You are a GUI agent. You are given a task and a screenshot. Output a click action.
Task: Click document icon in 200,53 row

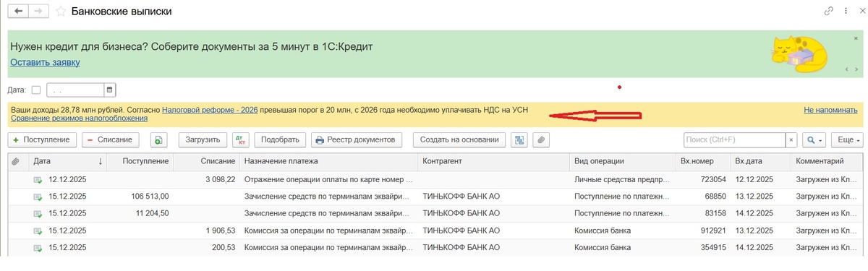(38, 248)
